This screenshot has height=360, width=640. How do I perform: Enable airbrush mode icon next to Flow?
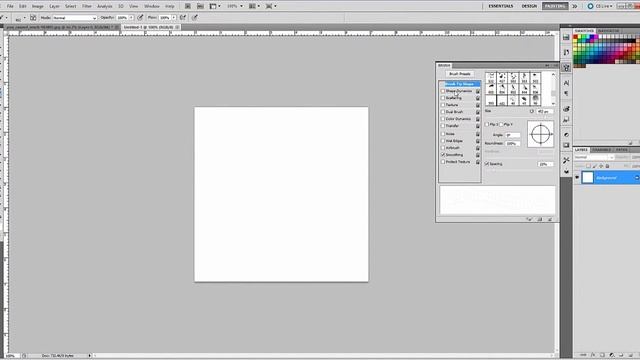(183, 18)
